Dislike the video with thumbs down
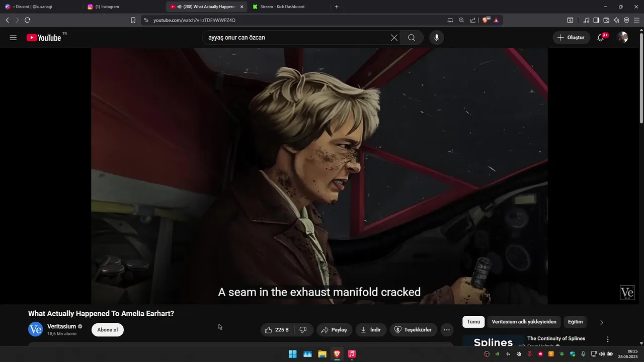Image resolution: width=644 pixels, height=362 pixels. click(x=303, y=330)
